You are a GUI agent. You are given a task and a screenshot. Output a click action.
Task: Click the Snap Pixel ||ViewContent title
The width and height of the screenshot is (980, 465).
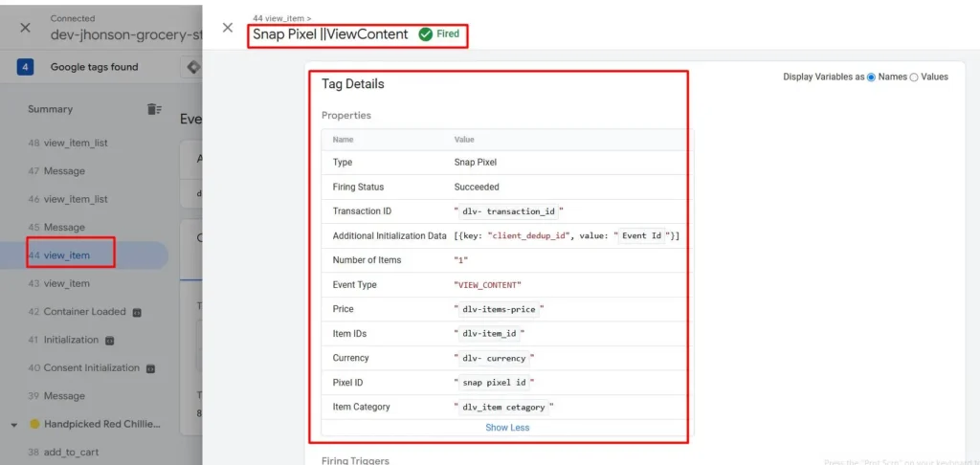tap(330, 34)
